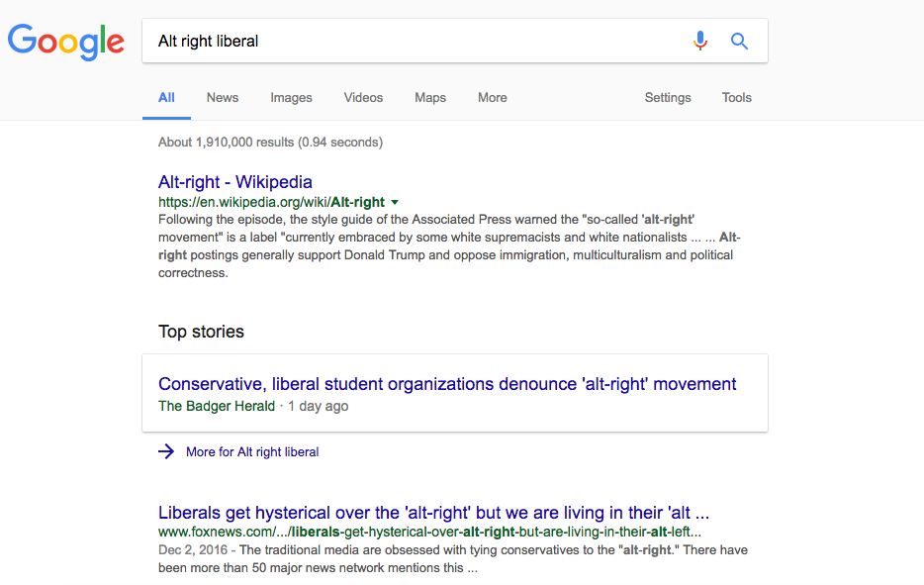Viewport: 924px width, 585px height.
Task: Click the blue magnifier search button
Action: (739, 41)
